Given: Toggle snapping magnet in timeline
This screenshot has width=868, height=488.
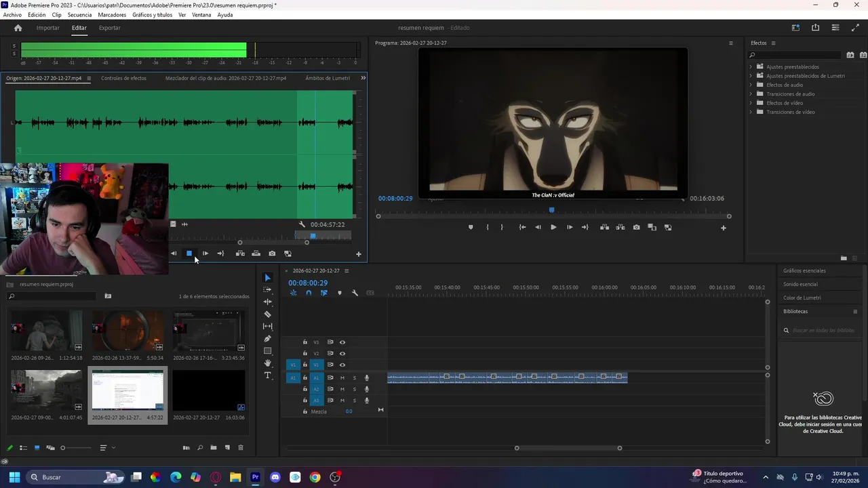Looking at the screenshot, I should [309, 293].
